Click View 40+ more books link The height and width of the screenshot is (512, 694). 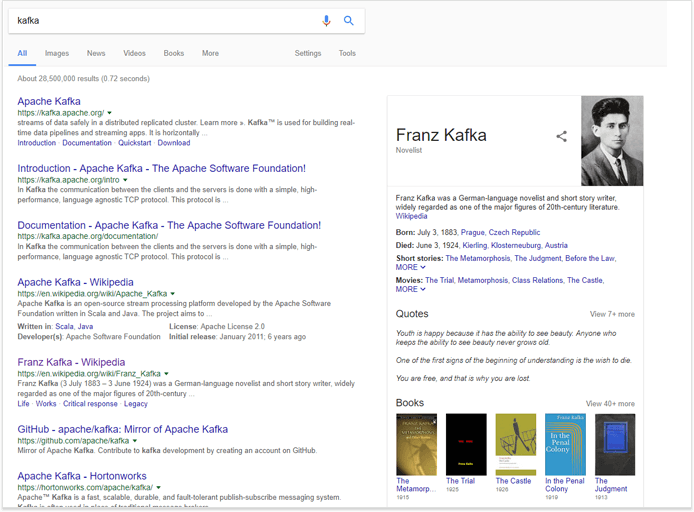(x=610, y=404)
